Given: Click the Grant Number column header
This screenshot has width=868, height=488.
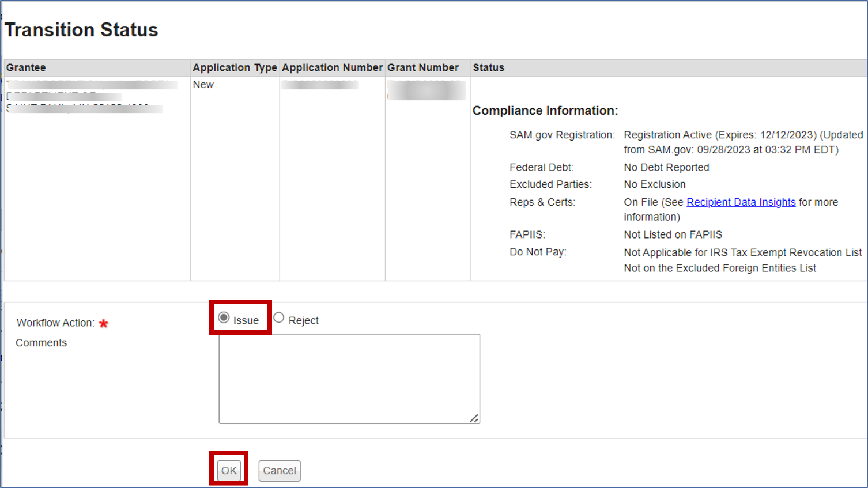Looking at the screenshot, I should click(422, 67).
